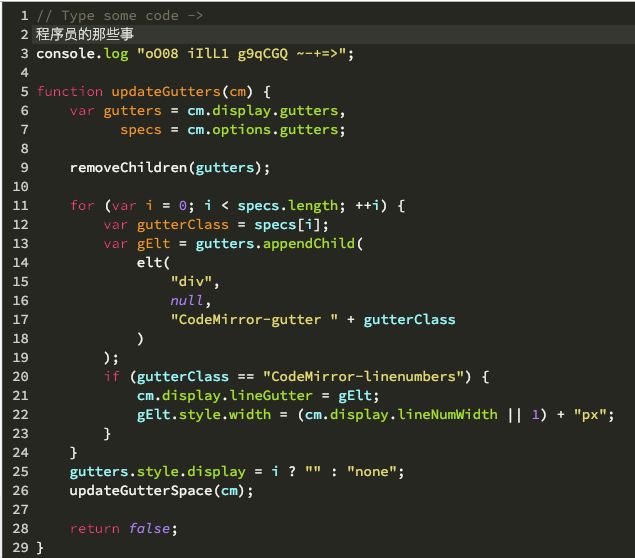Screen dimensions: 635x558
Task: Click the string "o0O8 iIlL1 g9qCGQ ~-+=>"
Action: click(241, 53)
